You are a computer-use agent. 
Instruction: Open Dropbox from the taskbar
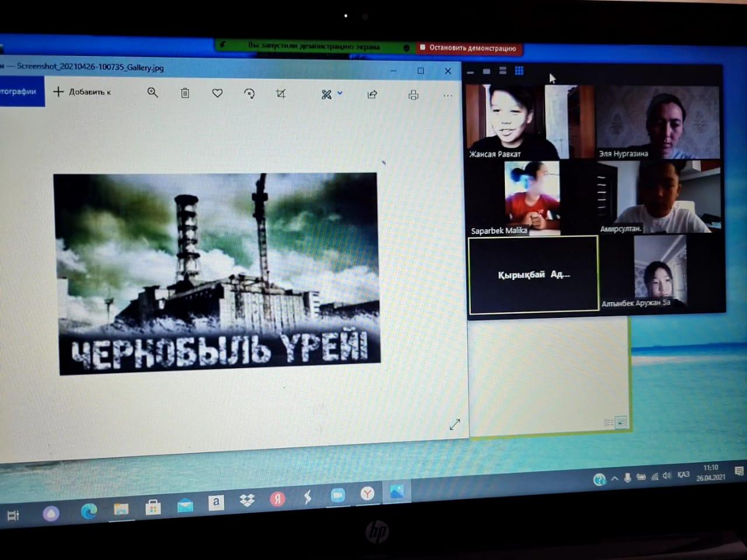point(247,500)
